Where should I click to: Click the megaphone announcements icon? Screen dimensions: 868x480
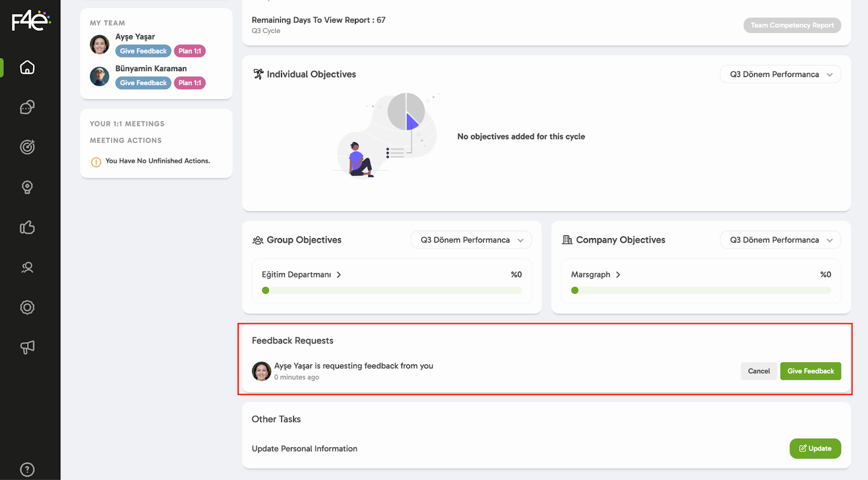pos(27,347)
